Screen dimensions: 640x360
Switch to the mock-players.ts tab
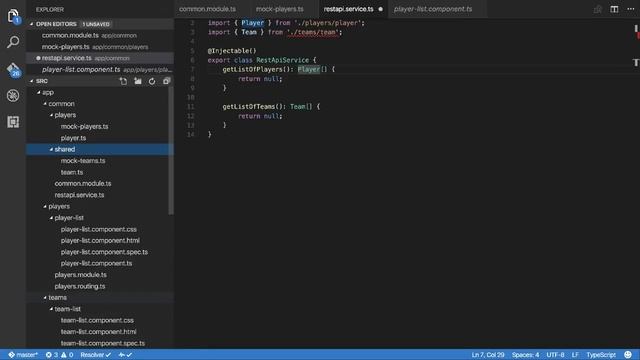[x=280, y=9]
